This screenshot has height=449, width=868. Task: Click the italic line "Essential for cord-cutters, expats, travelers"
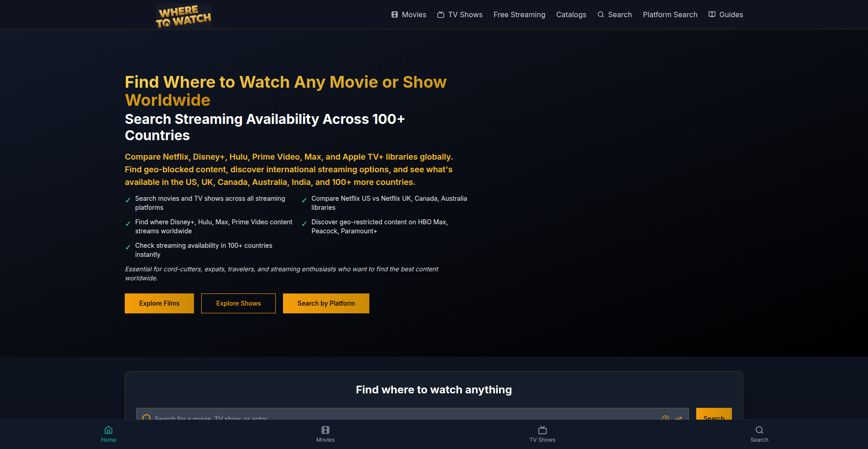pyautogui.click(x=282, y=274)
